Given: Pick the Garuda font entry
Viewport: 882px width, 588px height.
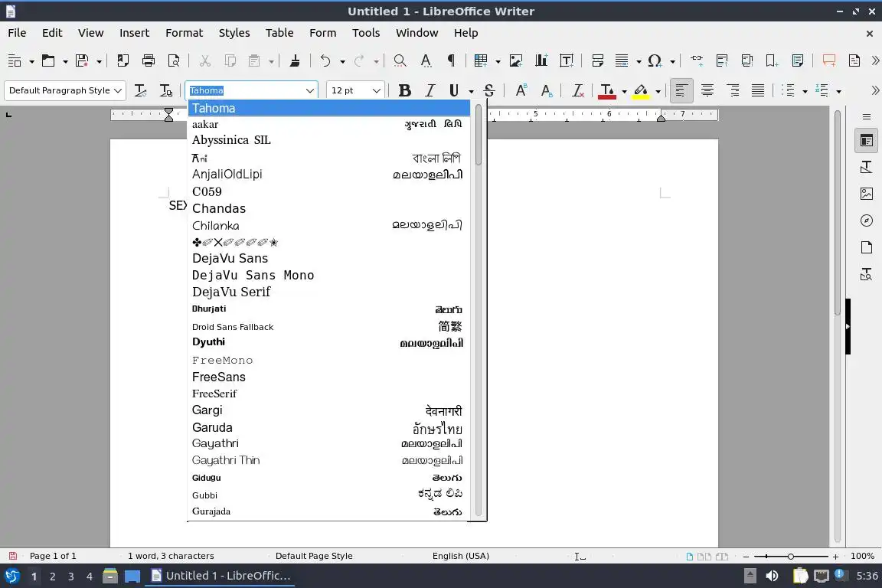Looking at the screenshot, I should pos(328,428).
